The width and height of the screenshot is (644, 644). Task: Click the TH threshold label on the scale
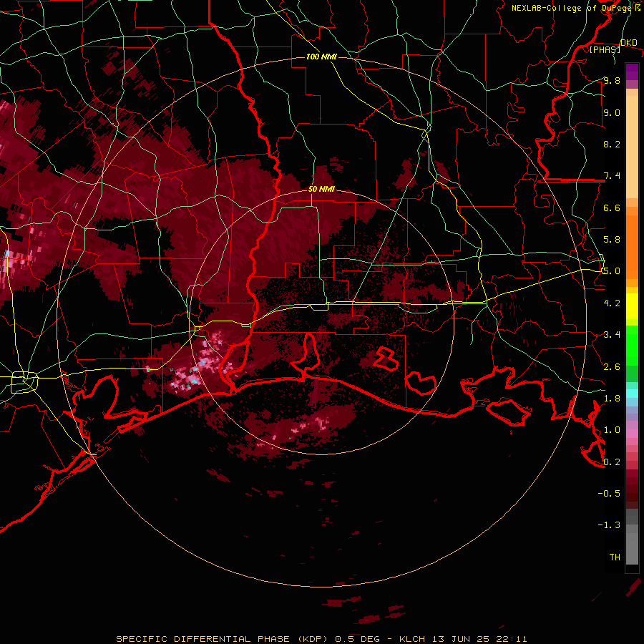click(x=615, y=557)
